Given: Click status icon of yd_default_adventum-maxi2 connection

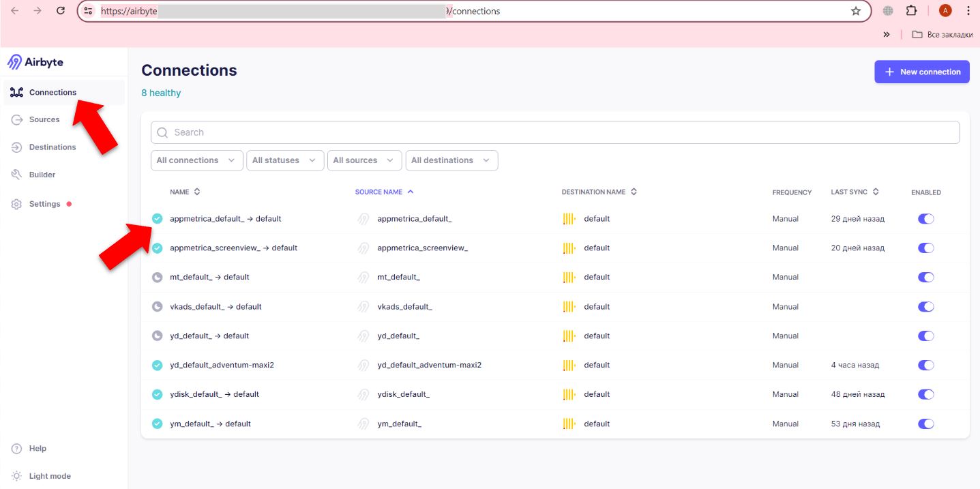Looking at the screenshot, I should (157, 366).
